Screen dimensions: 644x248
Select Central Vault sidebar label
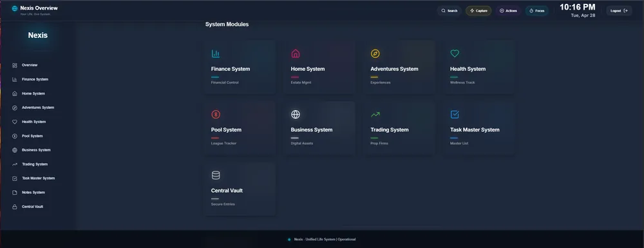coord(32,207)
